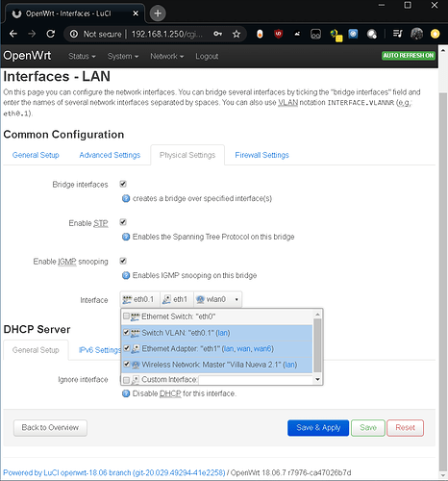Click the page scrollbar down arrow
The width and height of the screenshot is (448, 481).
pos(443,475)
